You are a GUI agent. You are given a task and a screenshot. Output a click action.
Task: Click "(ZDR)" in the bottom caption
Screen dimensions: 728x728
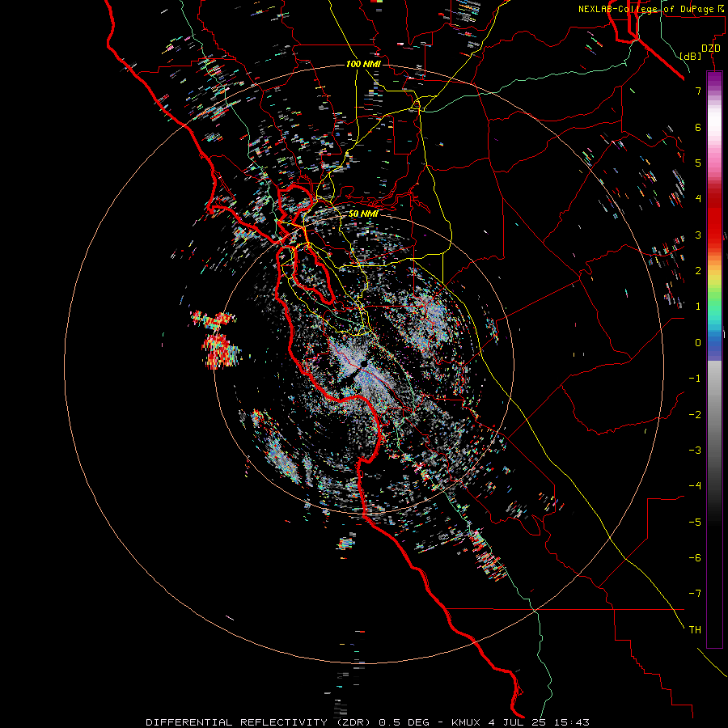click(353, 722)
